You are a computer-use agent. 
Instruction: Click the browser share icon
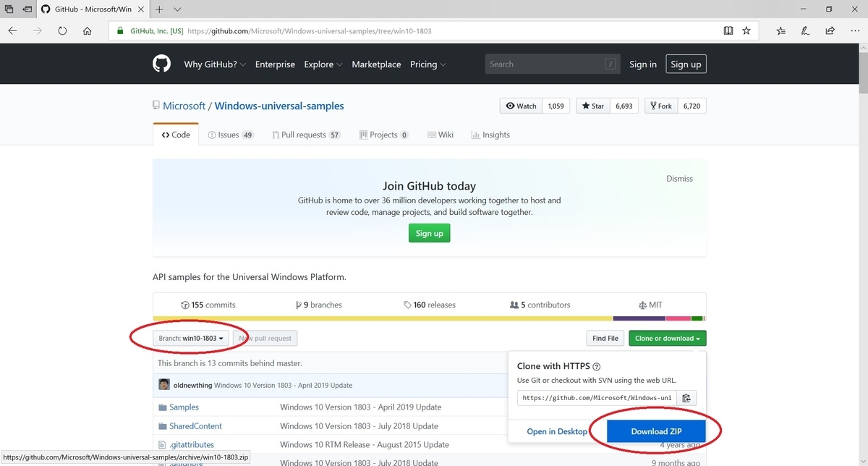coord(830,31)
